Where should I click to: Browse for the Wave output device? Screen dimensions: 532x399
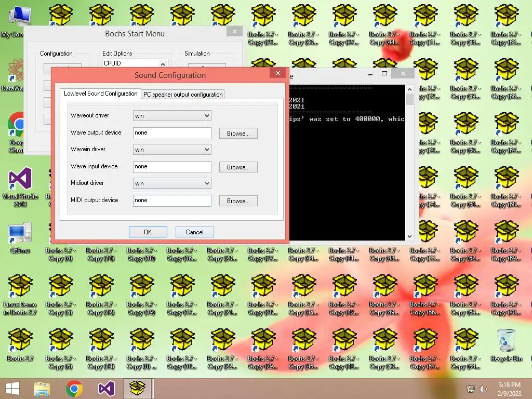tap(238, 134)
